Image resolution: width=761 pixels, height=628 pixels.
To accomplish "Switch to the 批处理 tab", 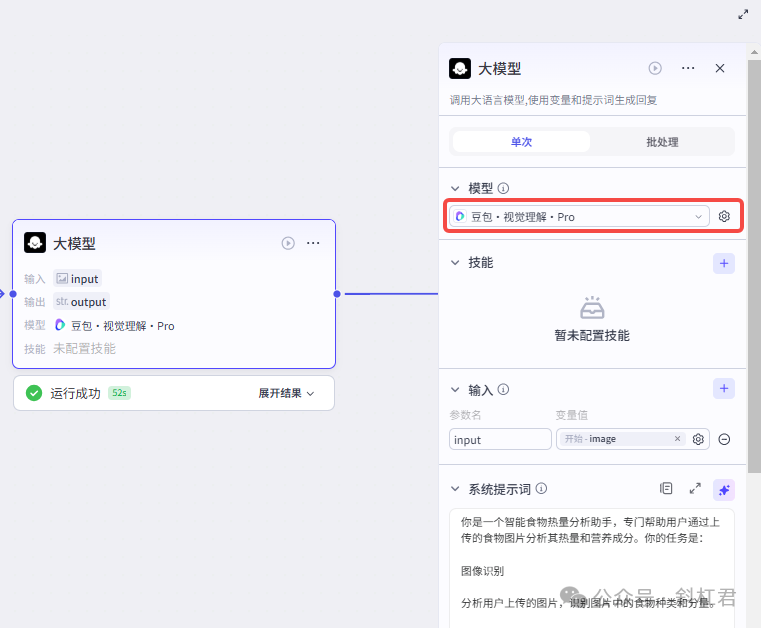I will [x=662, y=142].
